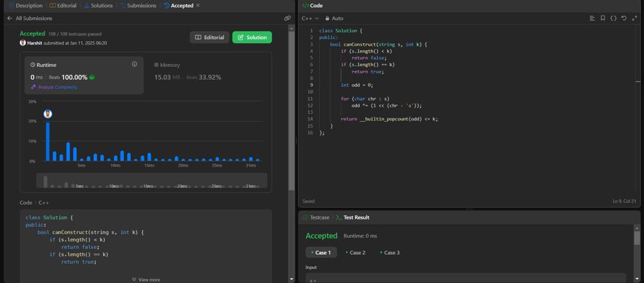
Task: Switch to the Description tab
Action: pyautogui.click(x=25, y=5)
